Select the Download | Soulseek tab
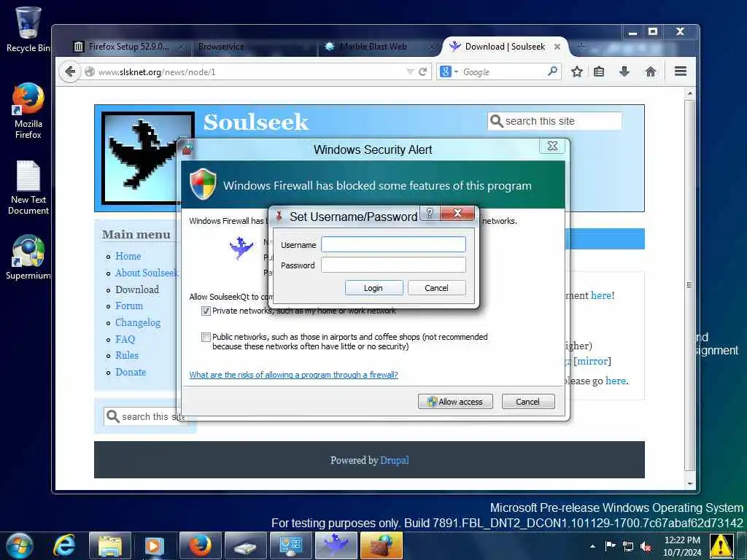This screenshot has height=560, width=747. (505, 47)
